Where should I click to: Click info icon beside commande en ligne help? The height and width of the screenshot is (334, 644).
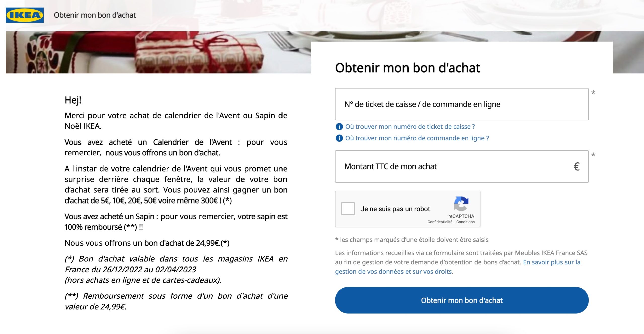pos(339,138)
